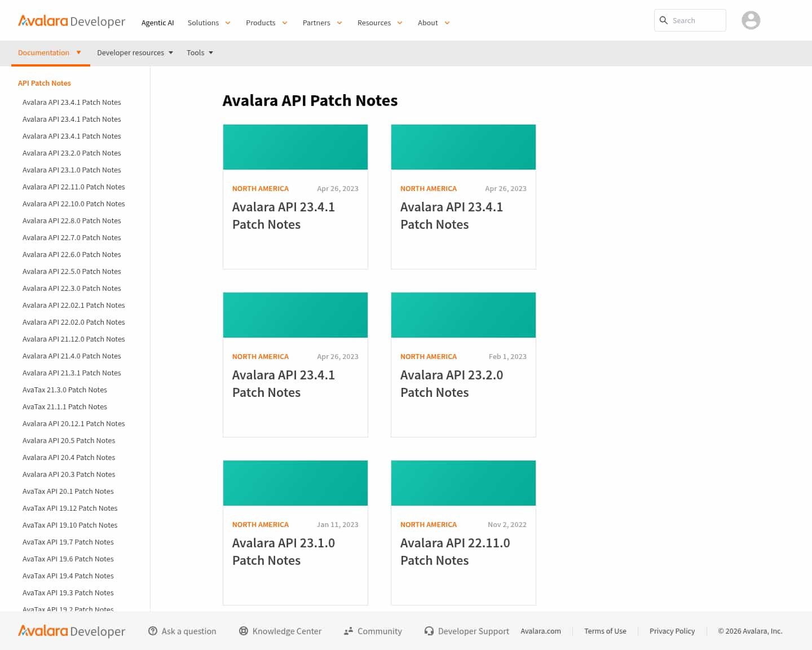This screenshot has width=812, height=650.
Task: Select Agentic AI in the top navigation
Action: click(x=157, y=23)
